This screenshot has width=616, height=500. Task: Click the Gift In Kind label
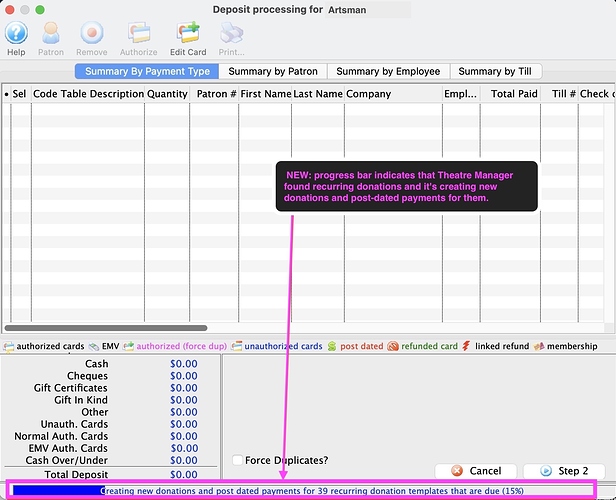click(81, 400)
